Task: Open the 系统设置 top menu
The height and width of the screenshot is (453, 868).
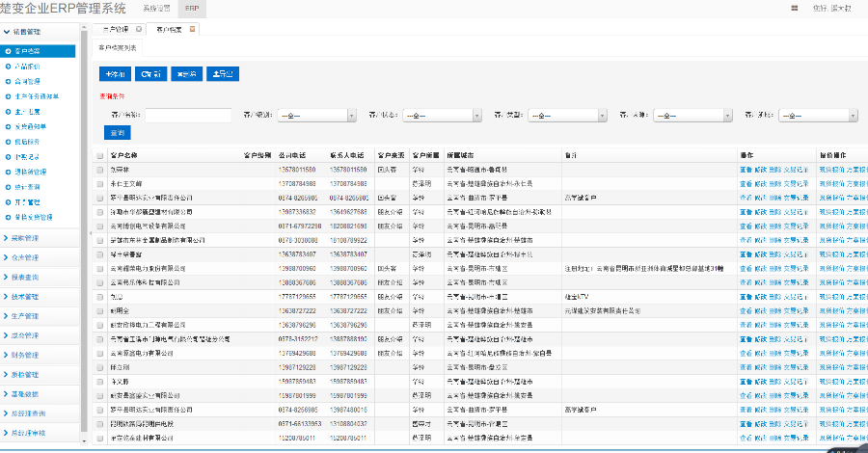Action: 156,9
